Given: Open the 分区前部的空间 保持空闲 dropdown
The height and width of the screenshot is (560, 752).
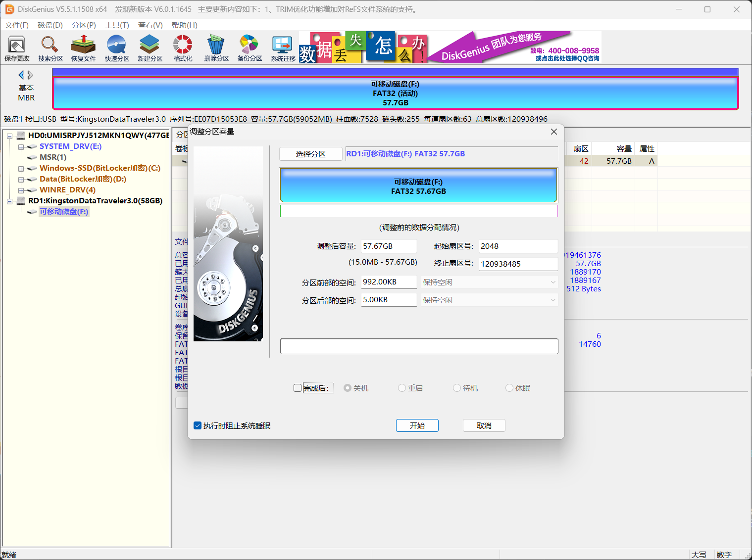Looking at the screenshot, I should pos(489,282).
